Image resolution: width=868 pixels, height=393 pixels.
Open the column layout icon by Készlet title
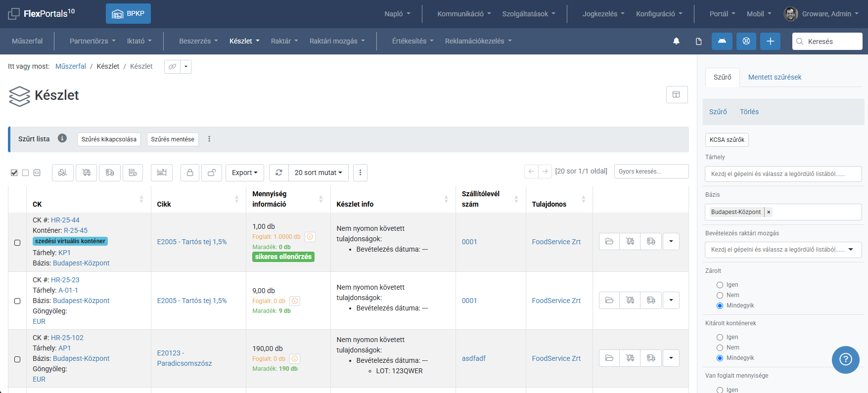click(x=677, y=94)
